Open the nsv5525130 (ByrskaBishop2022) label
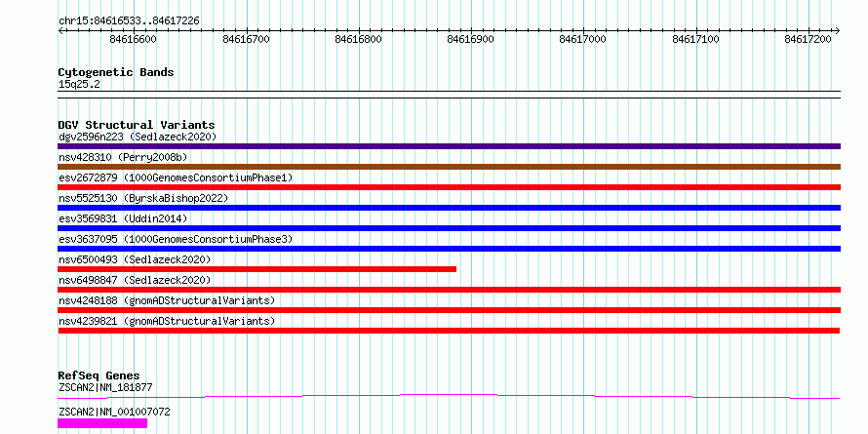 point(142,198)
